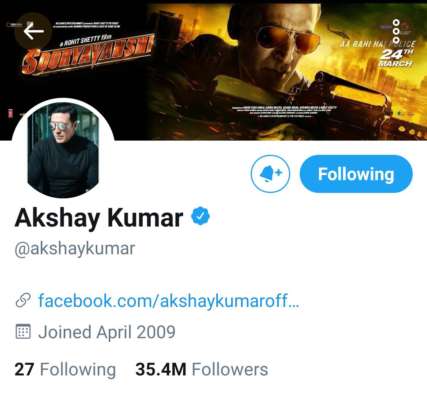Click the link chain icon
The image size is (427, 400).
tap(23, 301)
